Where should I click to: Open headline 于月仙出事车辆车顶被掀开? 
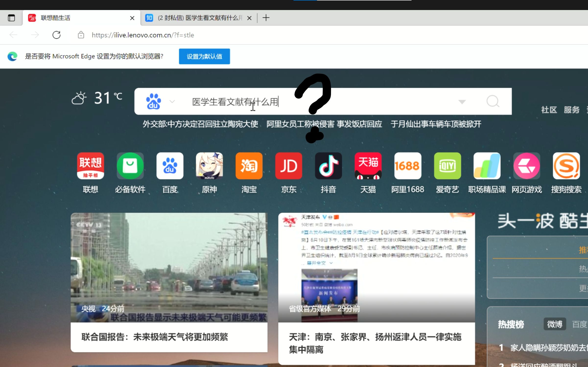(x=436, y=124)
